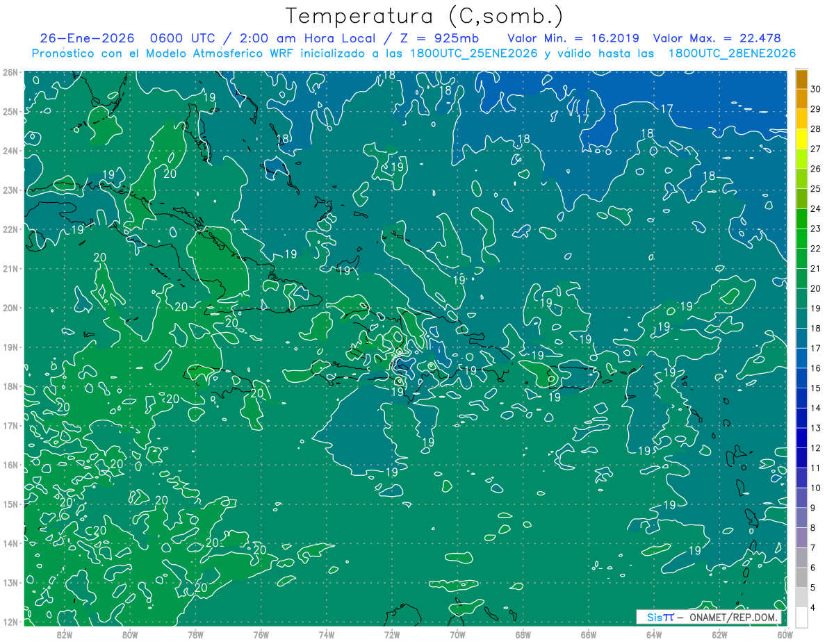Click the colorbar label 10
Image resolution: width=834 pixels, height=644 pixels.
[x=816, y=488]
